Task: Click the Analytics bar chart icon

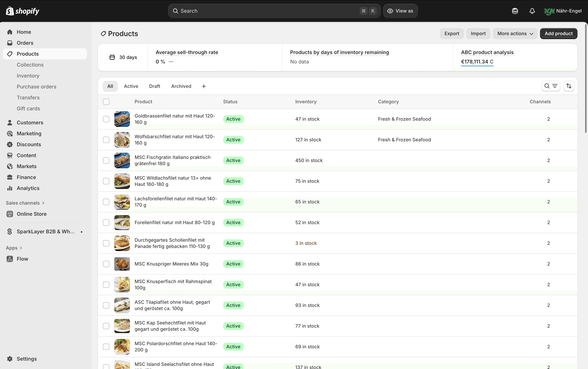Action: coord(10,188)
